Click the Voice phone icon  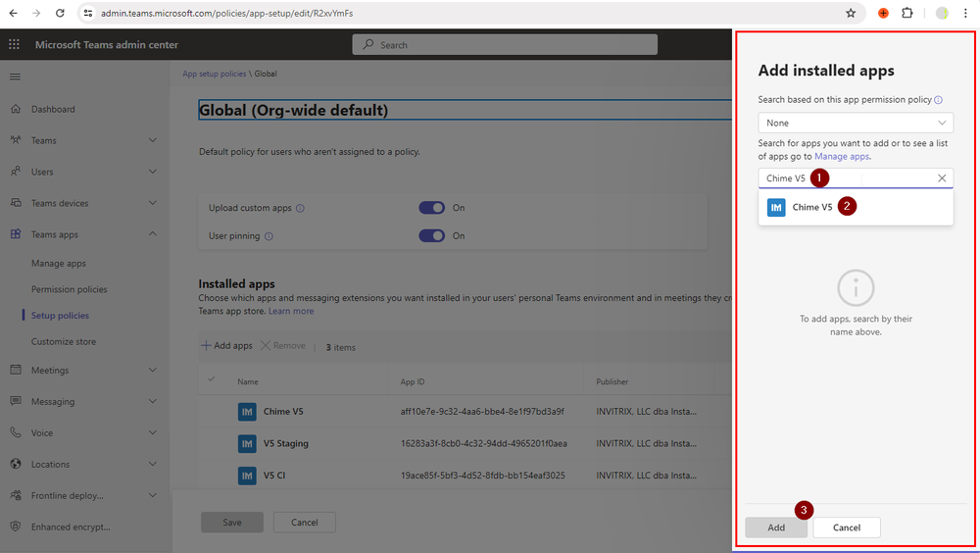pos(16,432)
